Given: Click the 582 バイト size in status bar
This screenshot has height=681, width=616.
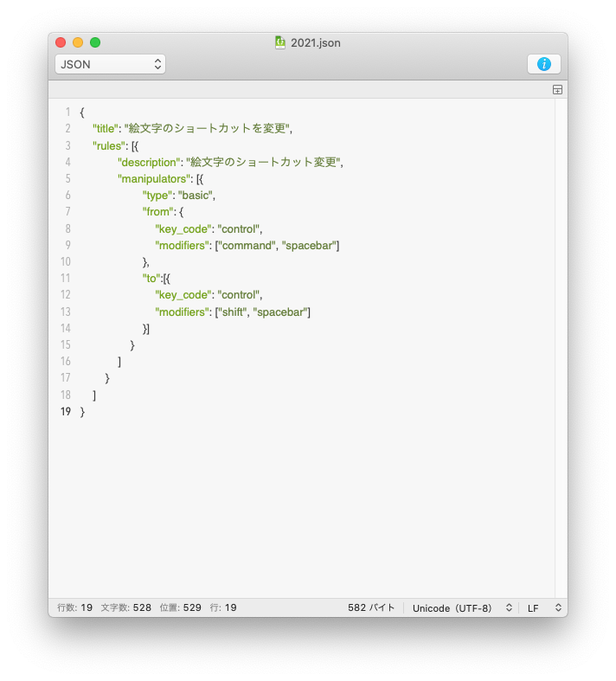Looking at the screenshot, I should pyautogui.click(x=371, y=607).
